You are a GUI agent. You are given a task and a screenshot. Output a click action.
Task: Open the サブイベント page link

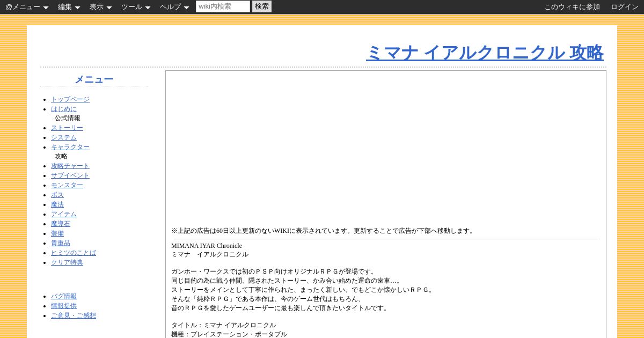(x=70, y=175)
